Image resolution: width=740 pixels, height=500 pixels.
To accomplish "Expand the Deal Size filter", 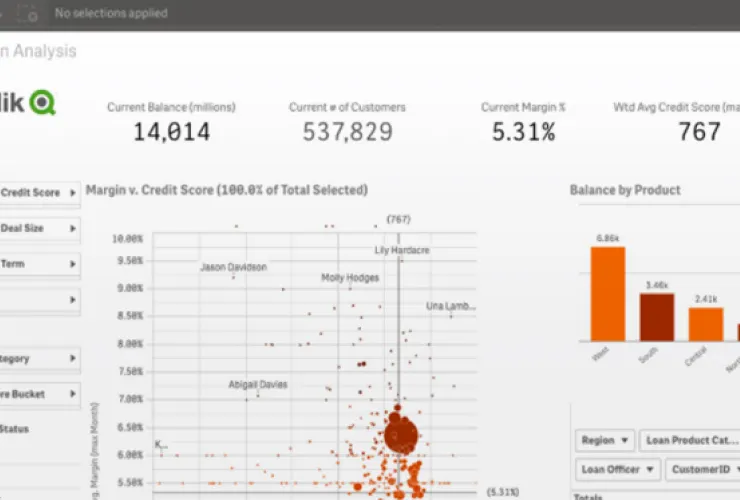I will pyautogui.click(x=40, y=229).
